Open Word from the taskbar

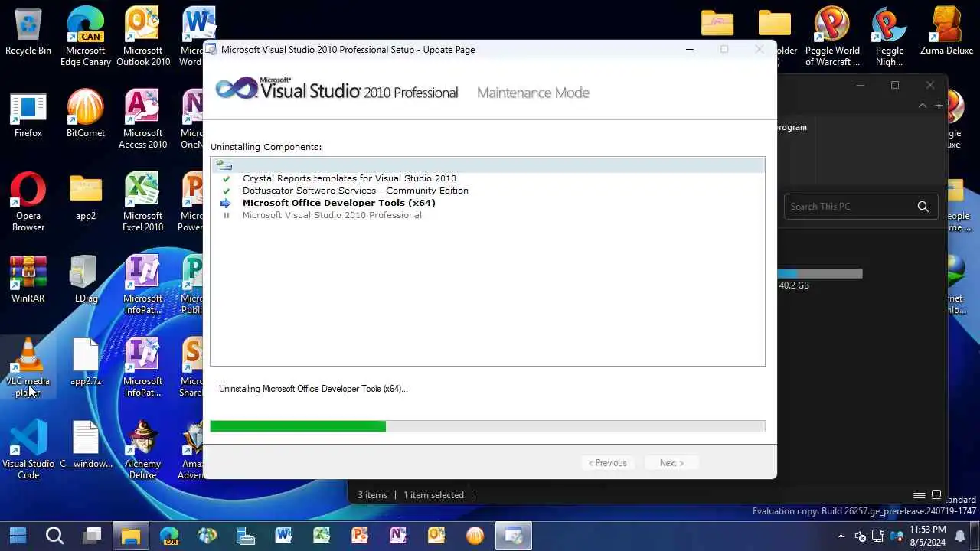click(x=283, y=535)
